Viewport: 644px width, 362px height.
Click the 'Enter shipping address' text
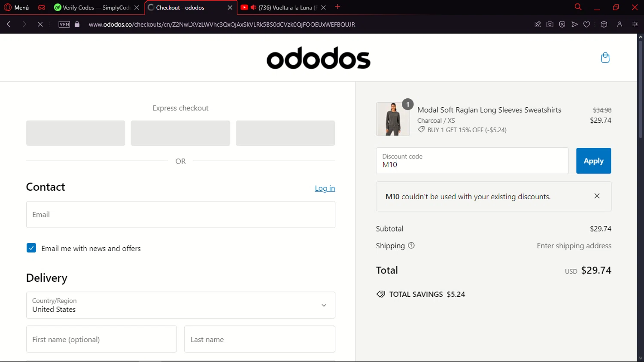(574, 246)
